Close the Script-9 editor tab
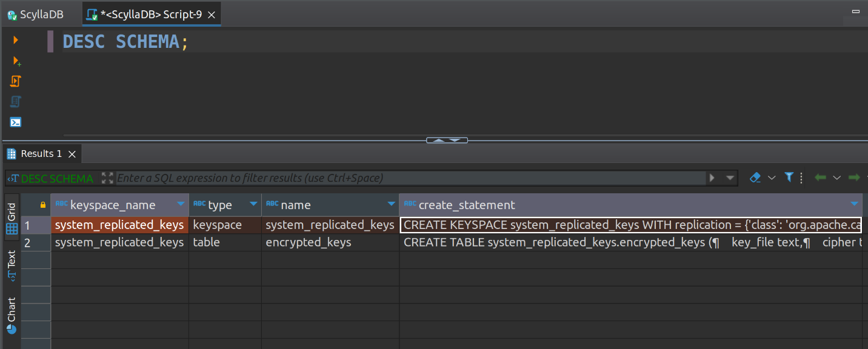The width and height of the screenshot is (868, 349). (x=212, y=15)
